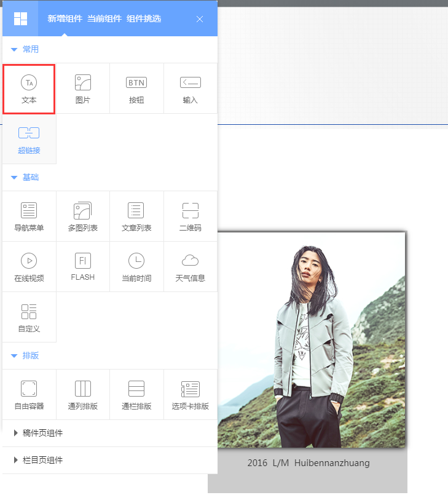Screen dimensions: 448x495
Task: Add a 导航菜单 navigation menu component
Action: tap(29, 216)
